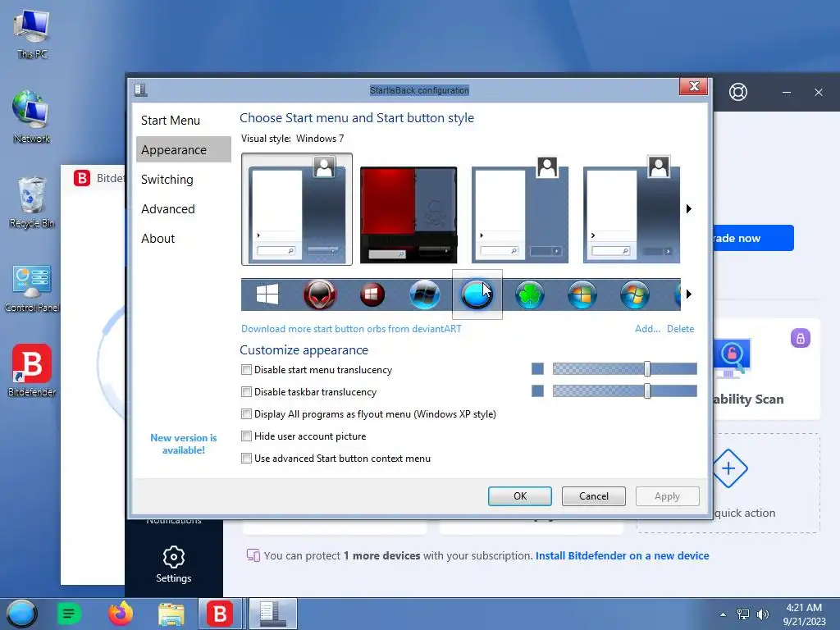
Task: Open Bitdefender Settings gear
Action: [174, 564]
